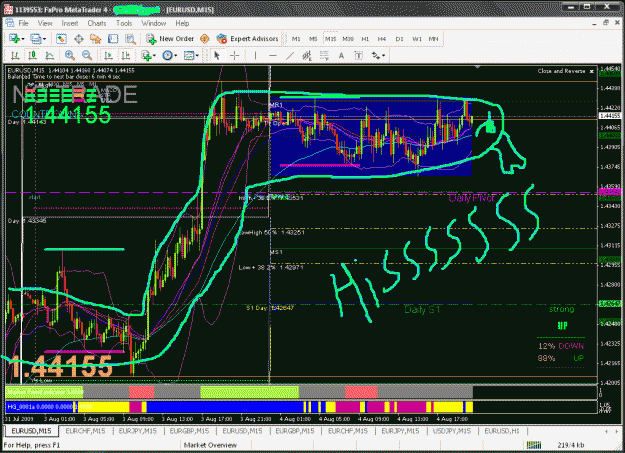The image size is (625, 453).
Task: Click the Daily Pivot chart label
Action: (x=471, y=198)
